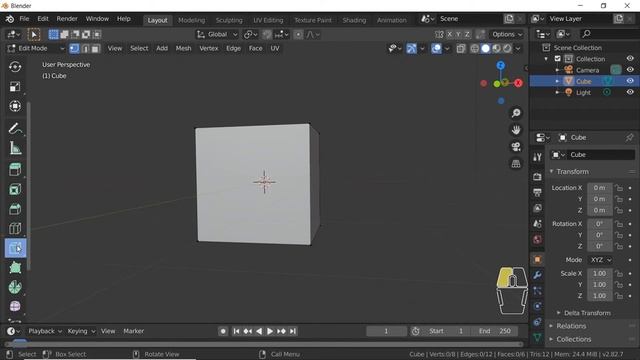This screenshot has height=360, width=640.
Task: Click outliner search field
Action: click(609, 34)
